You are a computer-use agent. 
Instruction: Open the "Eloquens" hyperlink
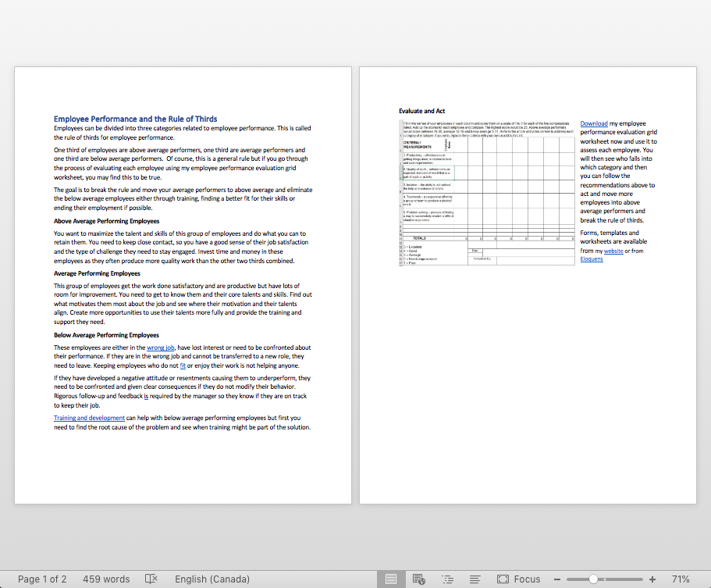592,259
